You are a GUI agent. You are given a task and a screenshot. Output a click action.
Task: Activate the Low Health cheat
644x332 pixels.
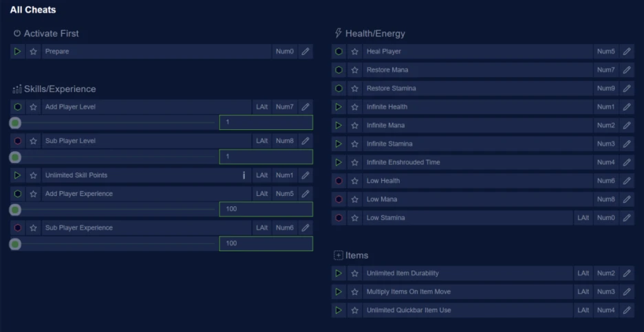point(339,181)
